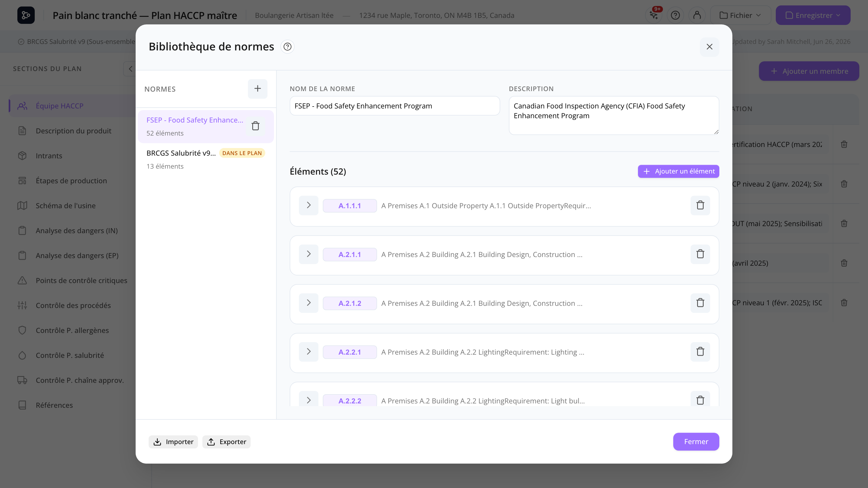Open the user account icon
Screen dimensions: 868x488
click(697, 15)
